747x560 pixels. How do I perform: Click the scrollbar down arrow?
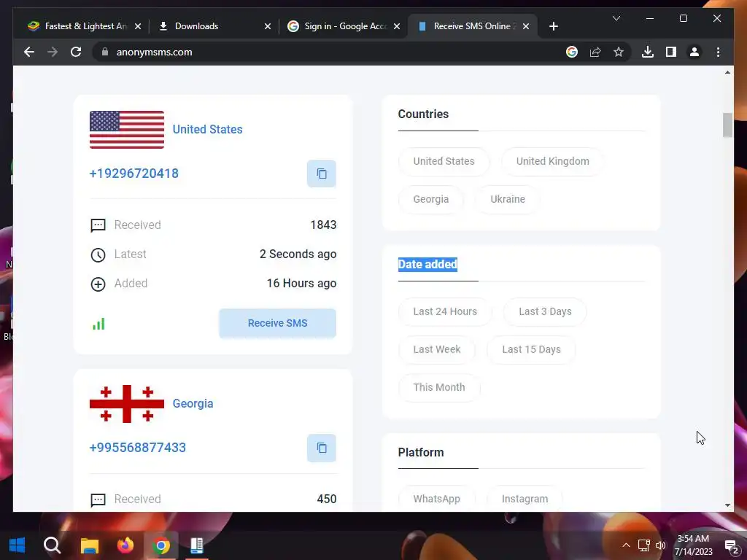[x=727, y=505]
